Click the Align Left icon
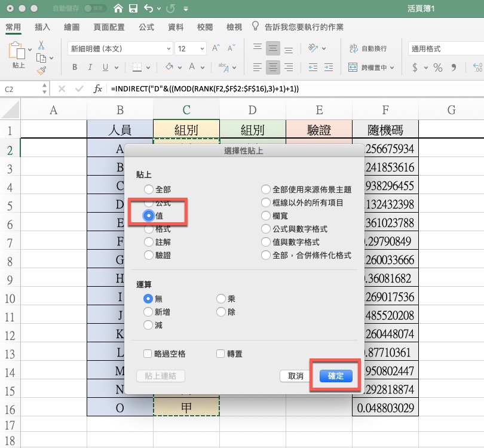The image size is (484, 448). tap(258, 67)
